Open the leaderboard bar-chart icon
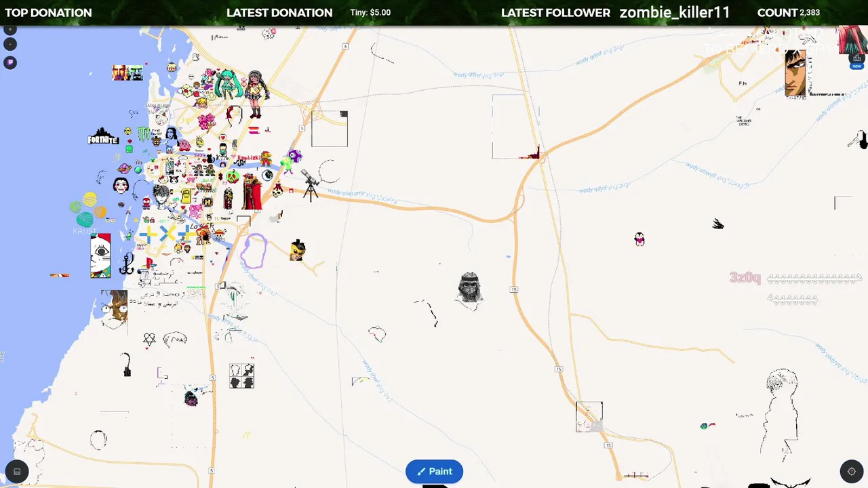The width and height of the screenshot is (868, 488). click(857, 58)
